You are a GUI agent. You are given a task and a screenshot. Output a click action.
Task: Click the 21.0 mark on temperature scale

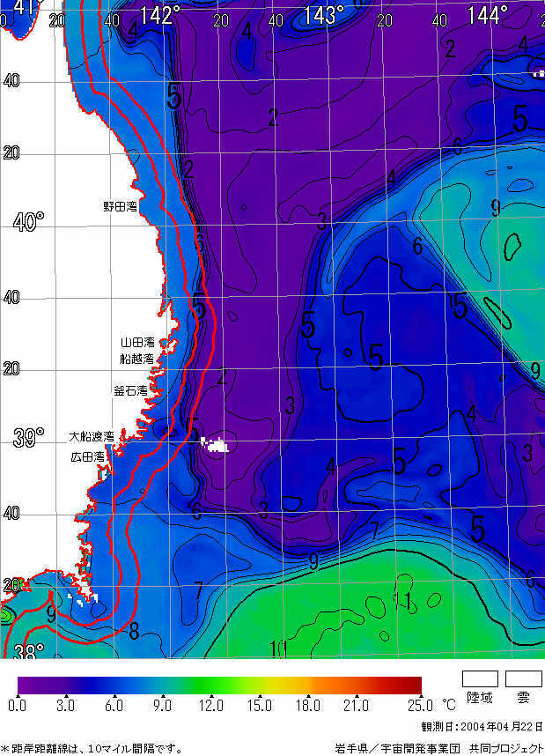tap(357, 706)
